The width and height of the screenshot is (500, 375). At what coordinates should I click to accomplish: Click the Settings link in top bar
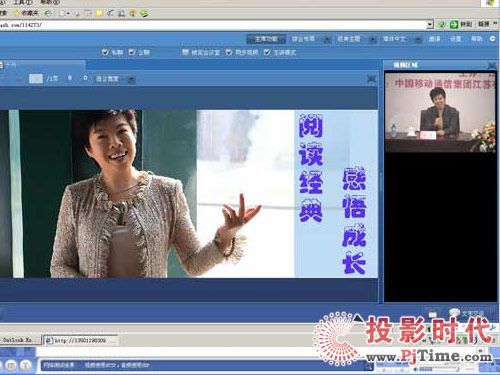tap(456, 39)
